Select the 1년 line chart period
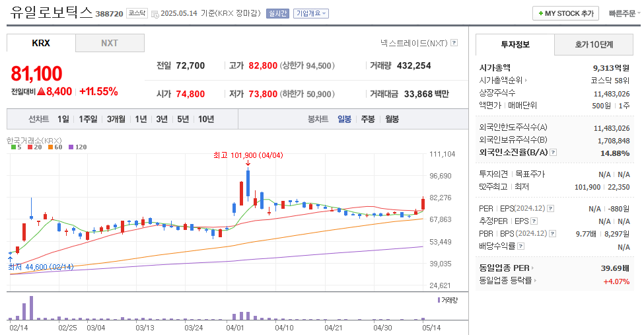This screenshot has height=335, width=644. 141,119
